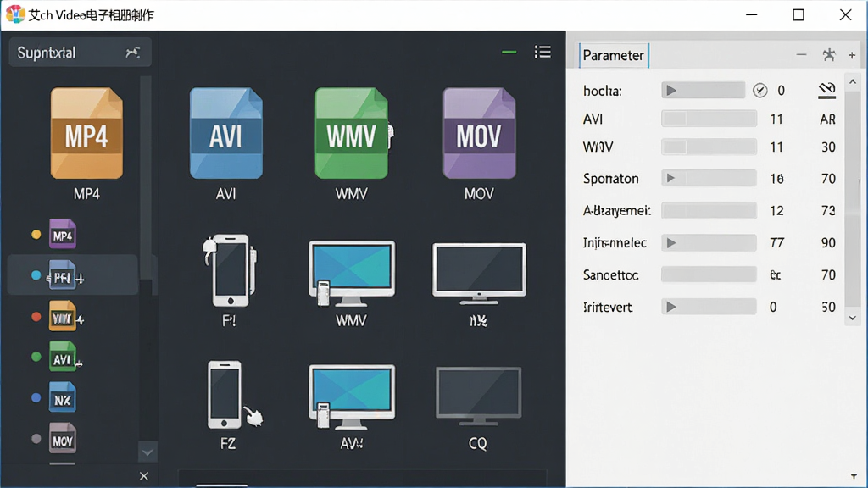Close the sidebar with X button
Screen dimensions: 868x488
[144, 476]
